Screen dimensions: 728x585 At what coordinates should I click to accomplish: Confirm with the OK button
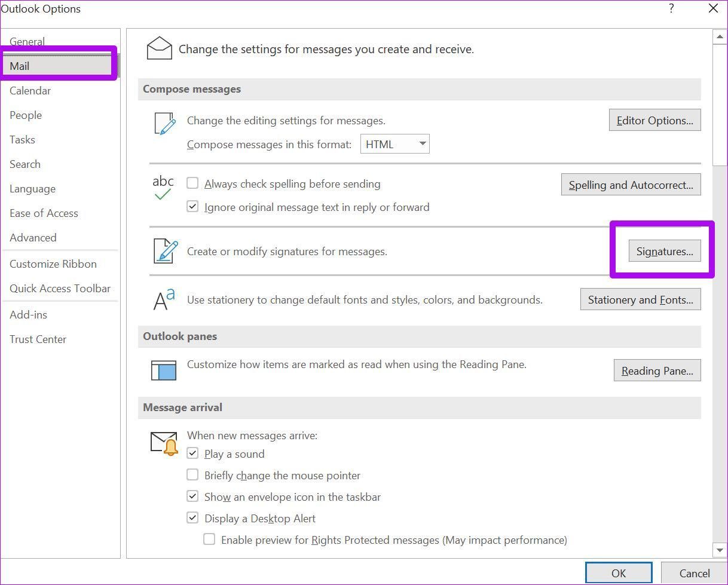(619, 573)
